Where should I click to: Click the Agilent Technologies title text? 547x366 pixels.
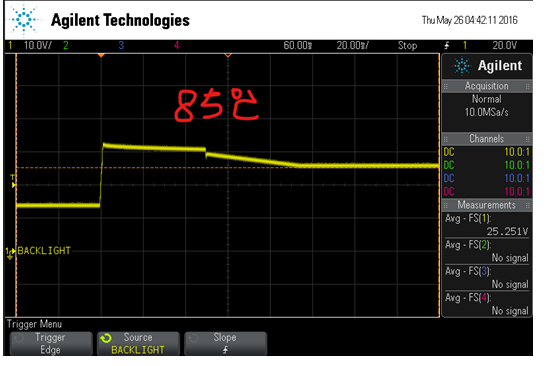120,20
